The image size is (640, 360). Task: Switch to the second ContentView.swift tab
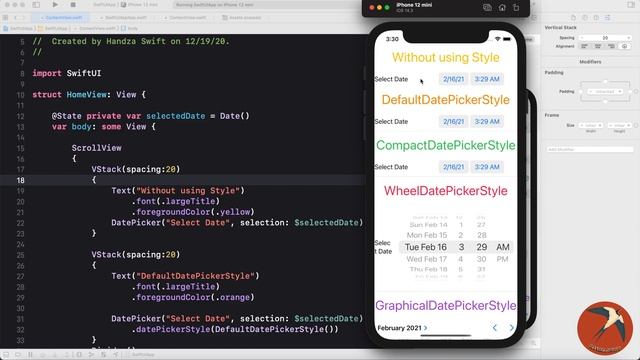pyautogui.click(x=185, y=18)
